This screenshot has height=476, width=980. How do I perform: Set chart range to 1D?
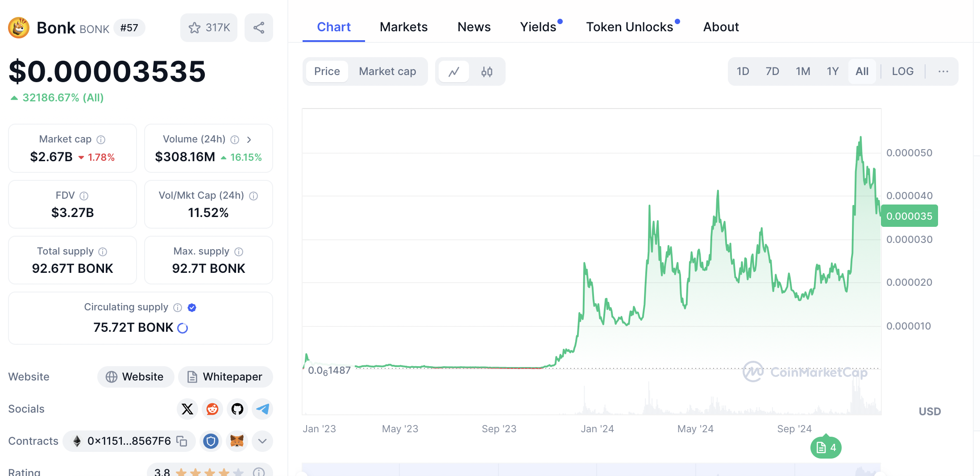(743, 71)
